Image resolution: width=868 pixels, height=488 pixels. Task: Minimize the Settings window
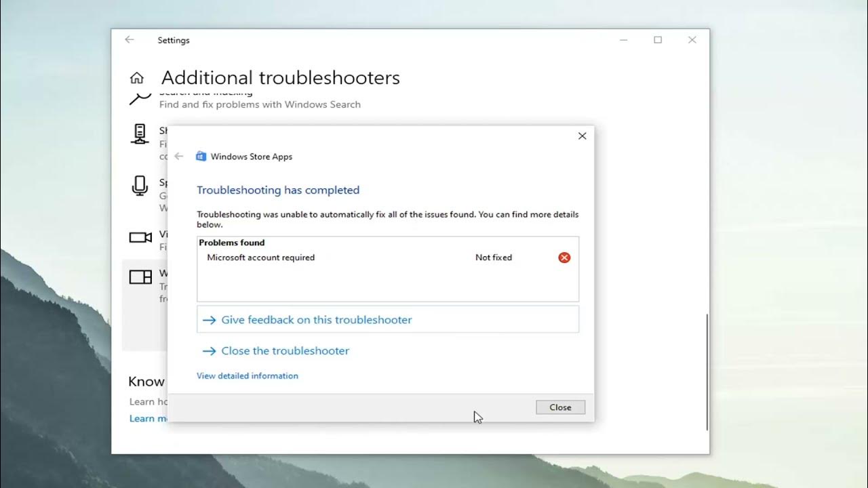[x=624, y=40]
